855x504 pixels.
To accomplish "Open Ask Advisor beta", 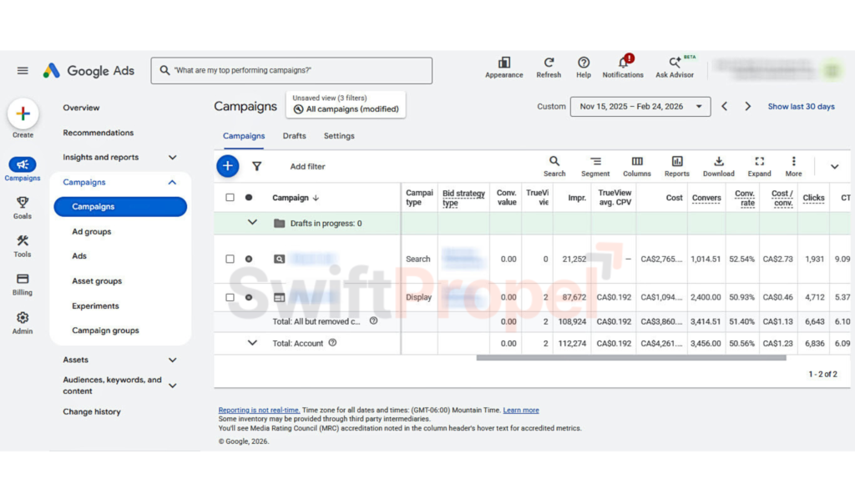I will [x=675, y=68].
